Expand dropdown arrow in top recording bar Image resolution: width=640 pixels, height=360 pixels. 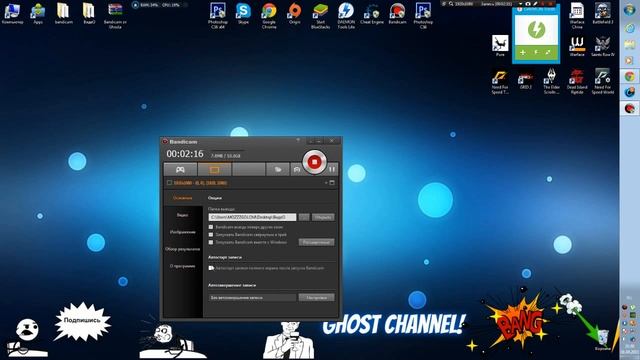click(x=520, y=4)
